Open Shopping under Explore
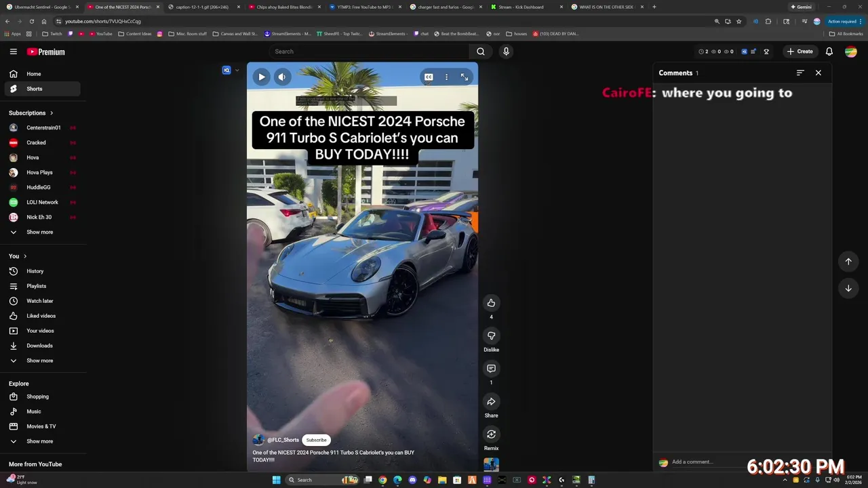Viewport: 868px width, 488px height. [x=43, y=396]
